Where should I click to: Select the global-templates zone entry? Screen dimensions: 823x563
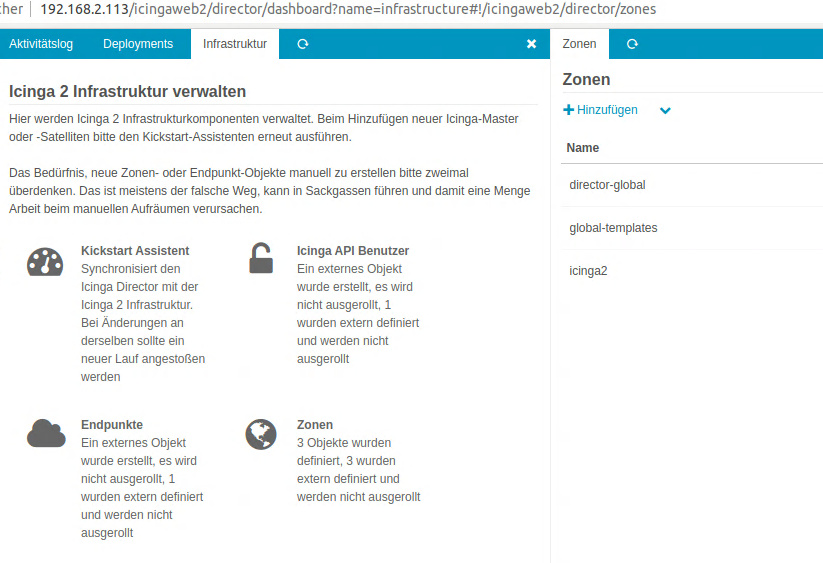(x=613, y=228)
